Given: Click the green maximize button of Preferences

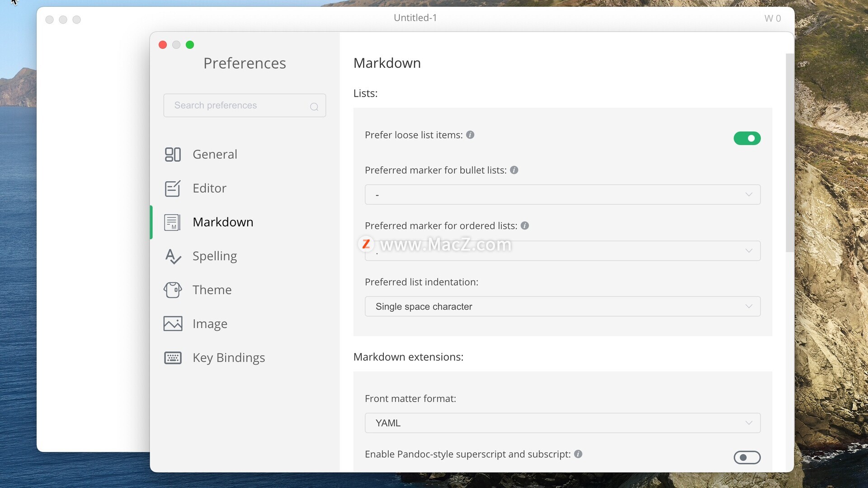Looking at the screenshot, I should [x=190, y=45].
